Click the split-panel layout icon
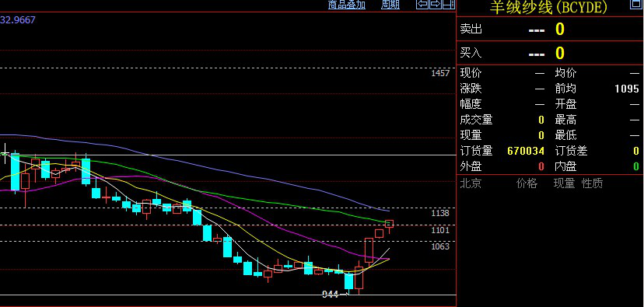 (449, 4)
